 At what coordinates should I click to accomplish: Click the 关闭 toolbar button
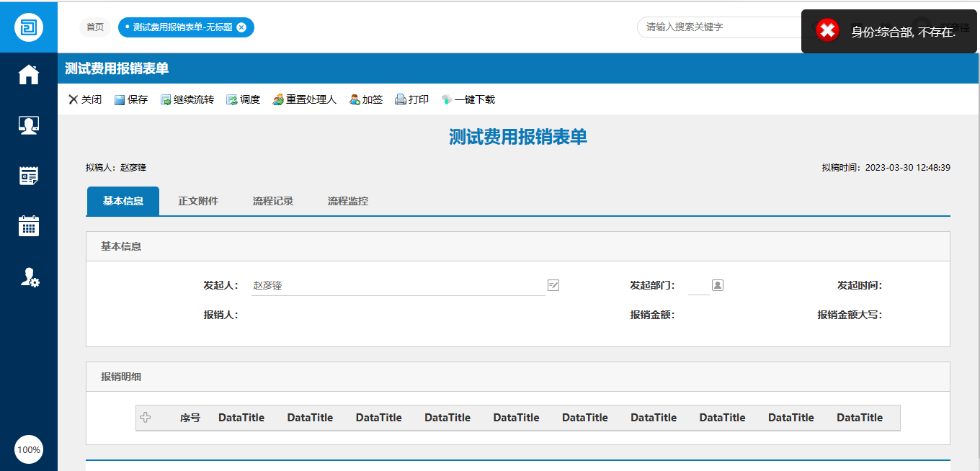pyautogui.click(x=85, y=99)
